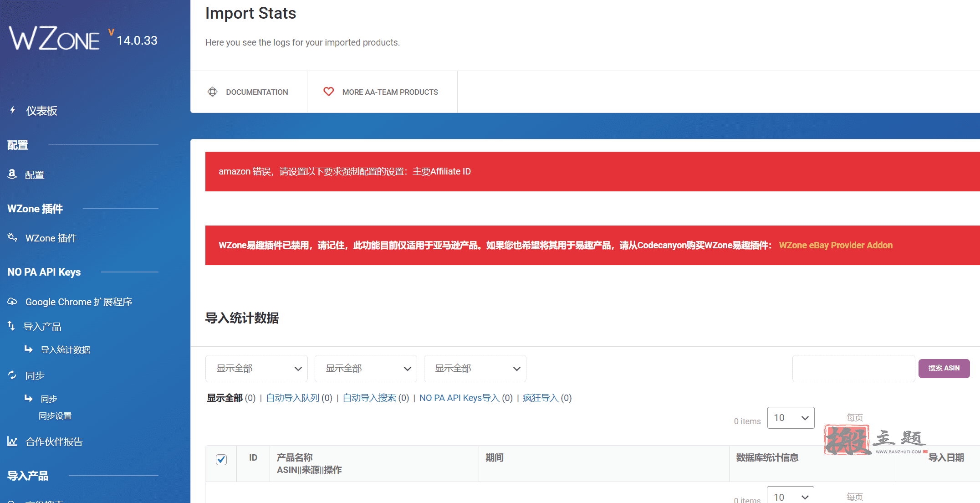Click the 导入统计数据 section heading
The height and width of the screenshot is (503, 980).
pos(242,318)
